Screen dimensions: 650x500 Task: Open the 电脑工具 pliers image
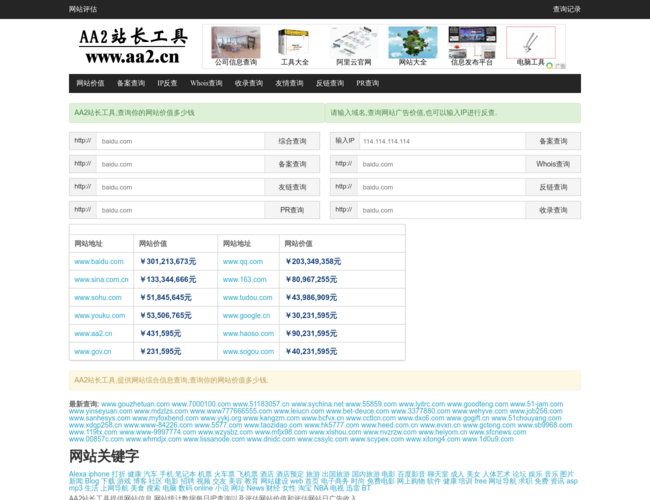(531, 42)
